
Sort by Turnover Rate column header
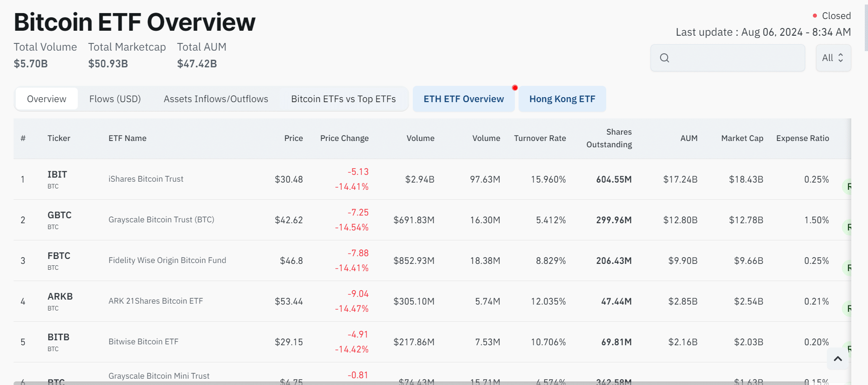[x=540, y=138]
